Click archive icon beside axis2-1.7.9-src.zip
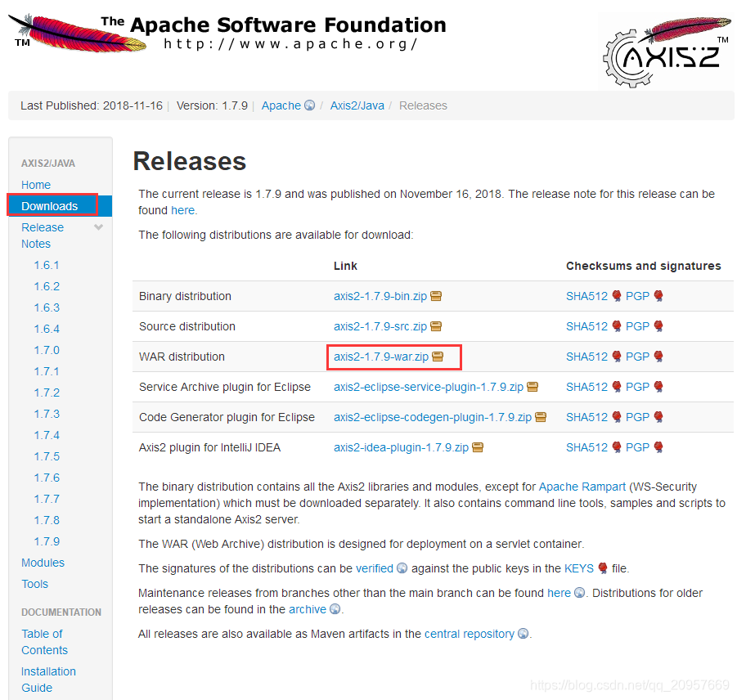This screenshot has height=700, width=737. tap(436, 326)
